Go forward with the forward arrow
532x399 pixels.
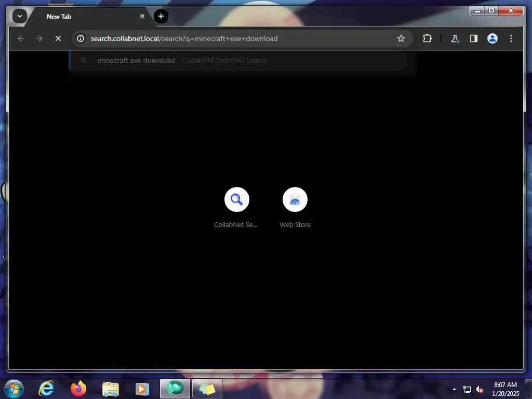point(39,38)
